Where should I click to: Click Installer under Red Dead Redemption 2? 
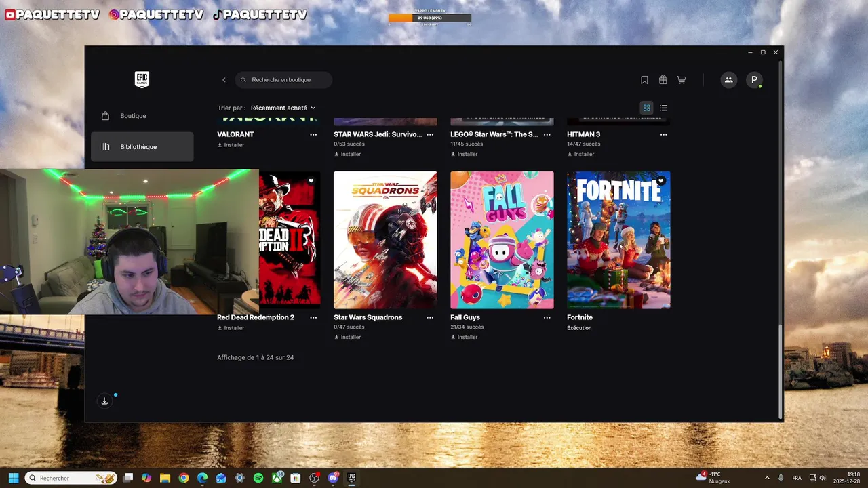click(x=231, y=328)
